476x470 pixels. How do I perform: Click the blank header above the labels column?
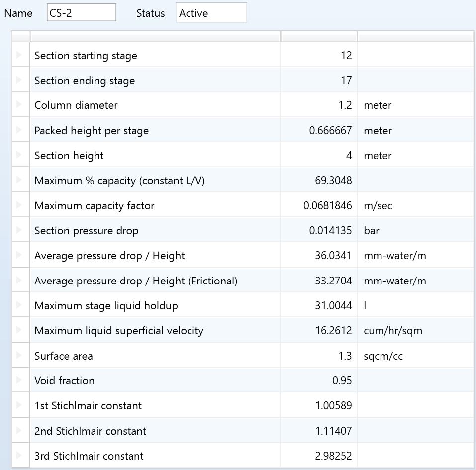click(x=155, y=36)
